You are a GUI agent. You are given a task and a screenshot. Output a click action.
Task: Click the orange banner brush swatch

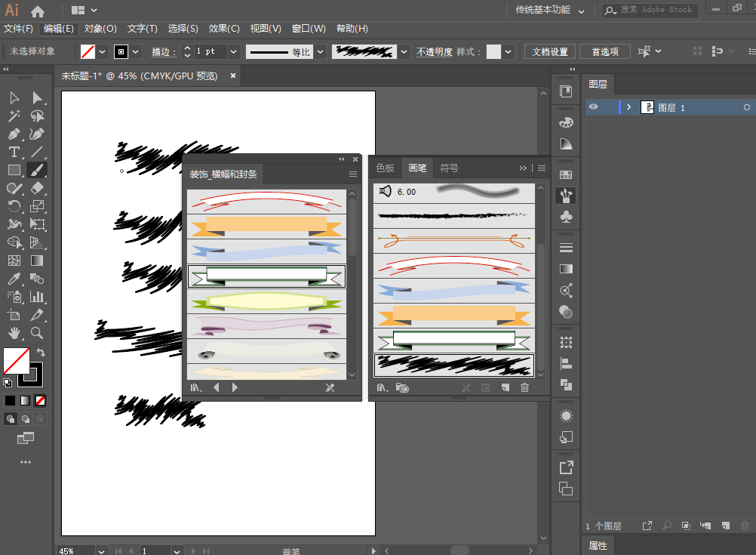click(453, 314)
